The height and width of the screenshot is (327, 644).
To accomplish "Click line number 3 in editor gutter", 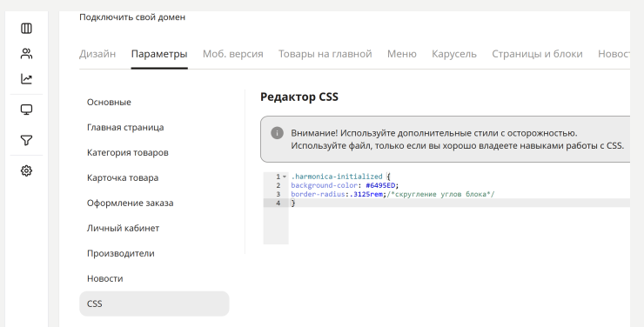I will point(278,194).
